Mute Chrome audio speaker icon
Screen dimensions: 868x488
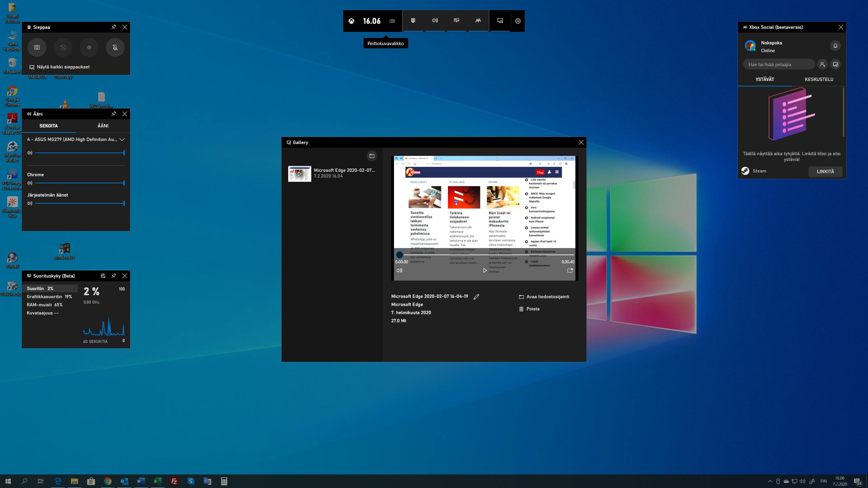click(30, 183)
